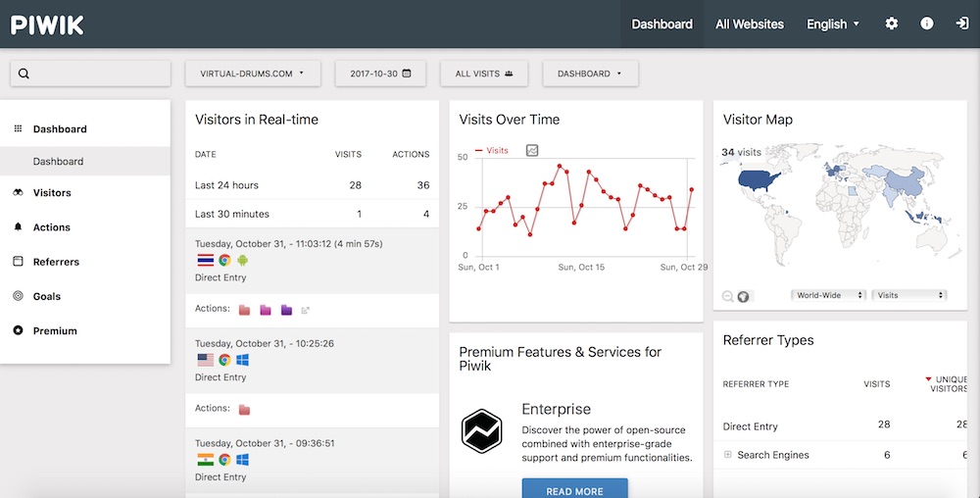Go to Dashboard in top navigation
The width and height of the screenshot is (980, 498).
click(661, 24)
